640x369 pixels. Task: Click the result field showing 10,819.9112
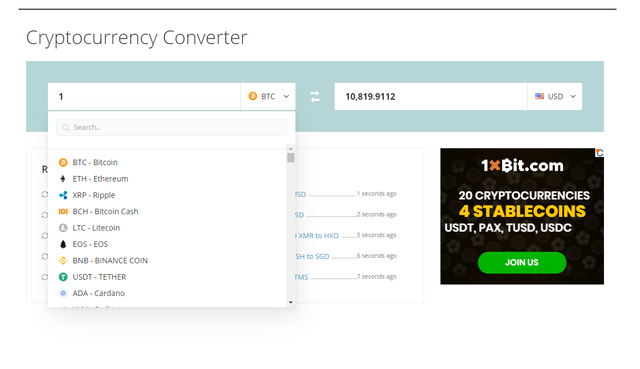tap(431, 96)
